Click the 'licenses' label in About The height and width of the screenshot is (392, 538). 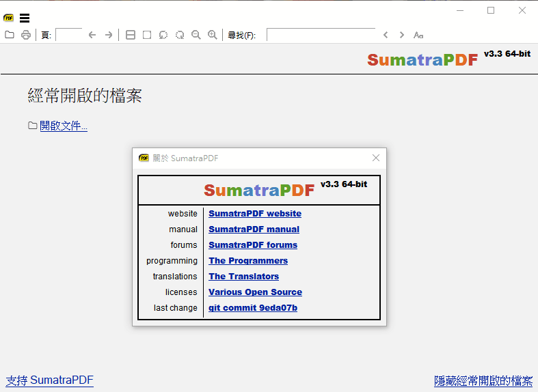click(181, 292)
